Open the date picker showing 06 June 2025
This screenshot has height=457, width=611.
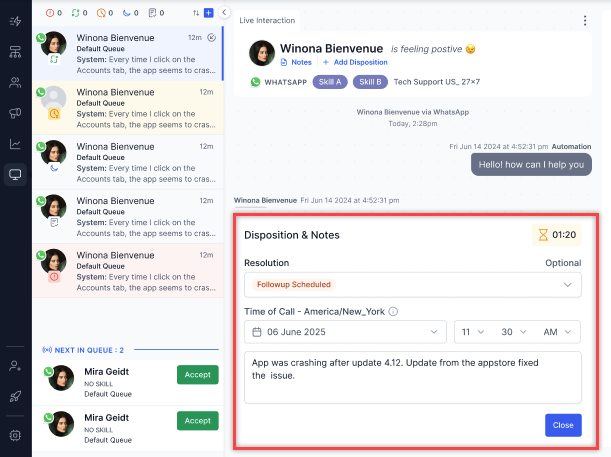[x=345, y=332]
